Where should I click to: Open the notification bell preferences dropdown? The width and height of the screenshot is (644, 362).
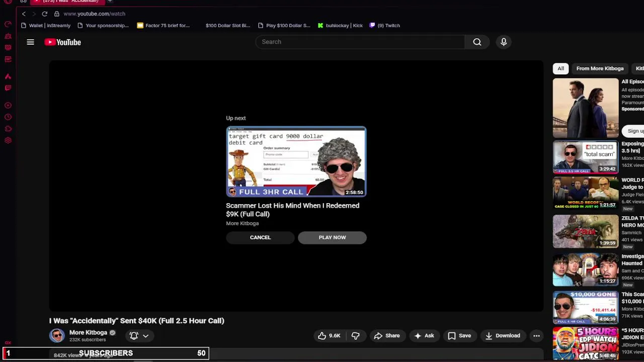(139, 335)
